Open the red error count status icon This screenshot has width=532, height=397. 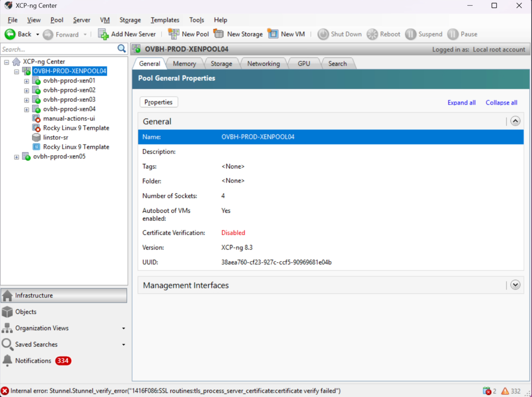[487, 391]
